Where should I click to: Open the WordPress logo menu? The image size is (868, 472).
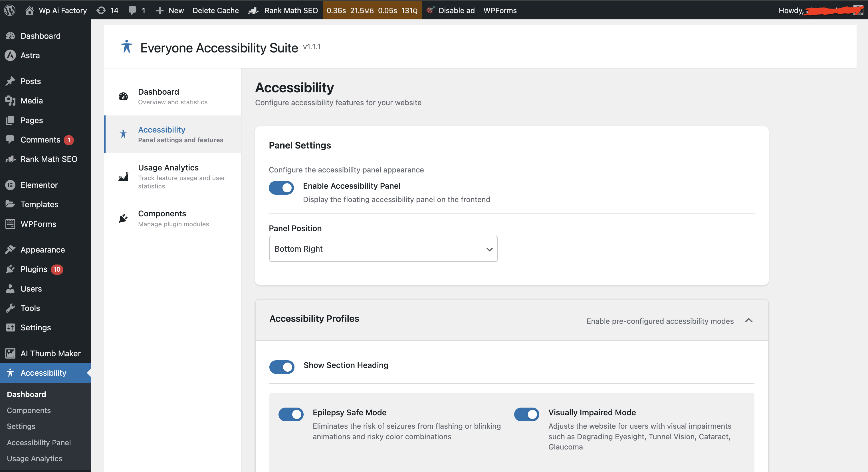[10, 10]
